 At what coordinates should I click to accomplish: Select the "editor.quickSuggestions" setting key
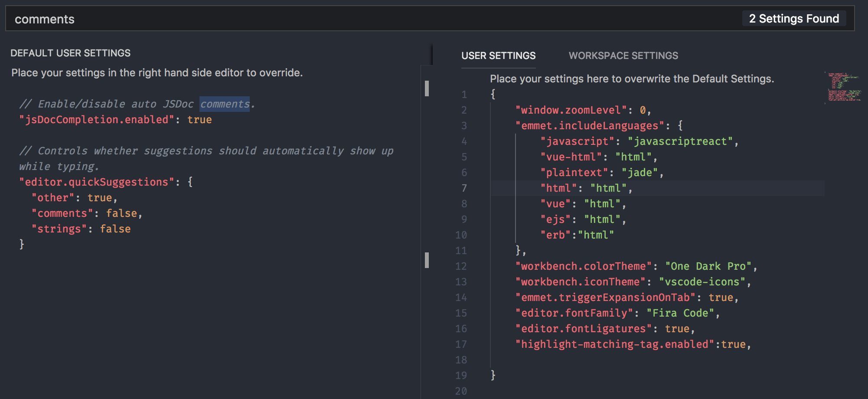click(x=96, y=182)
